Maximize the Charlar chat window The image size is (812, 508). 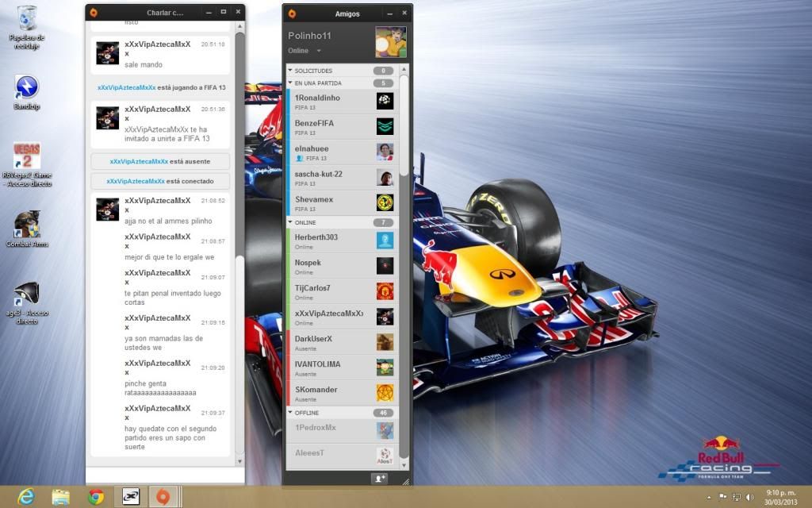click(223, 12)
